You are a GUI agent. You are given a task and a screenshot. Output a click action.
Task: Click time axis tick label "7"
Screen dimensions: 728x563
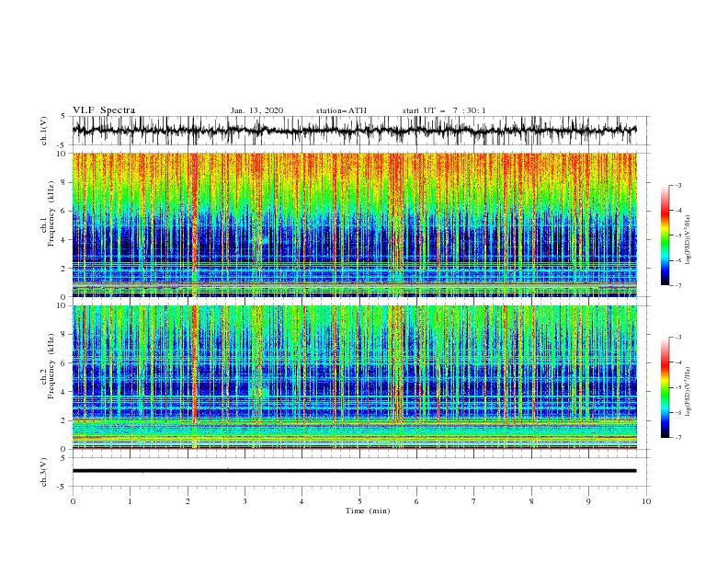tap(474, 501)
